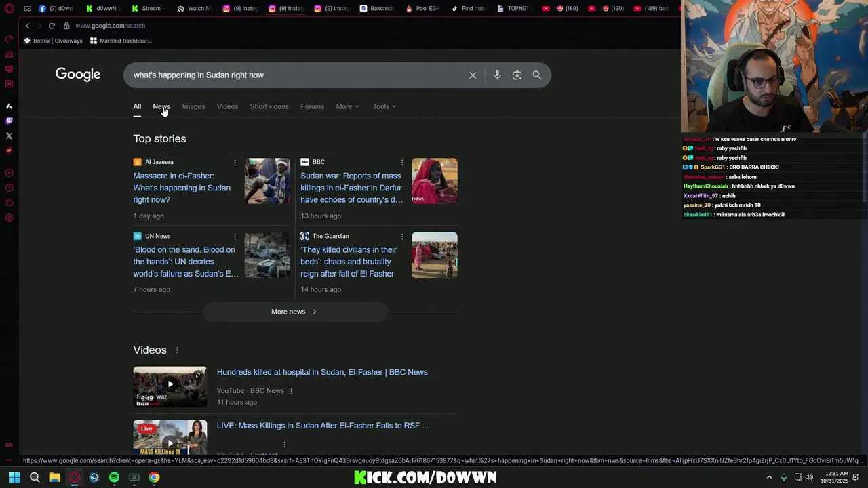Open Google Chrome from the taskbar
868x488 pixels.
[154, 477]
